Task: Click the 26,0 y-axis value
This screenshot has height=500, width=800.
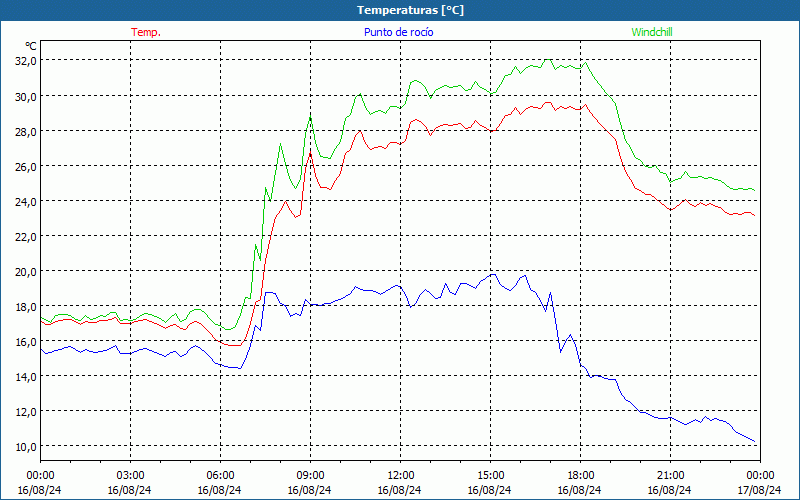Action: coord(25,166)
